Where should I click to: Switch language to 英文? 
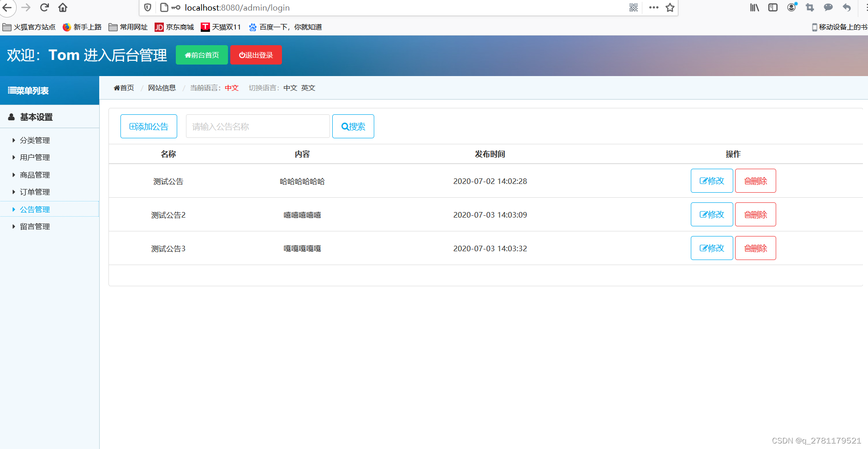[308, 88]
